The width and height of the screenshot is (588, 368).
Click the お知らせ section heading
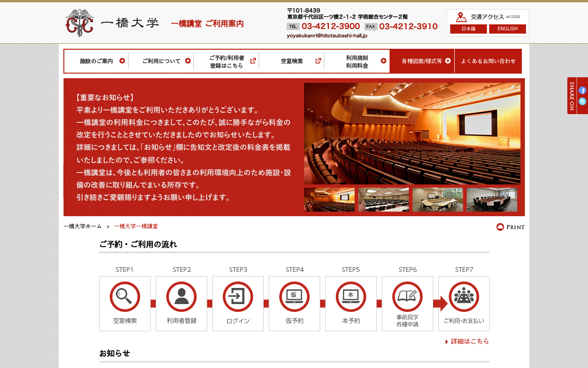[115, 353]
